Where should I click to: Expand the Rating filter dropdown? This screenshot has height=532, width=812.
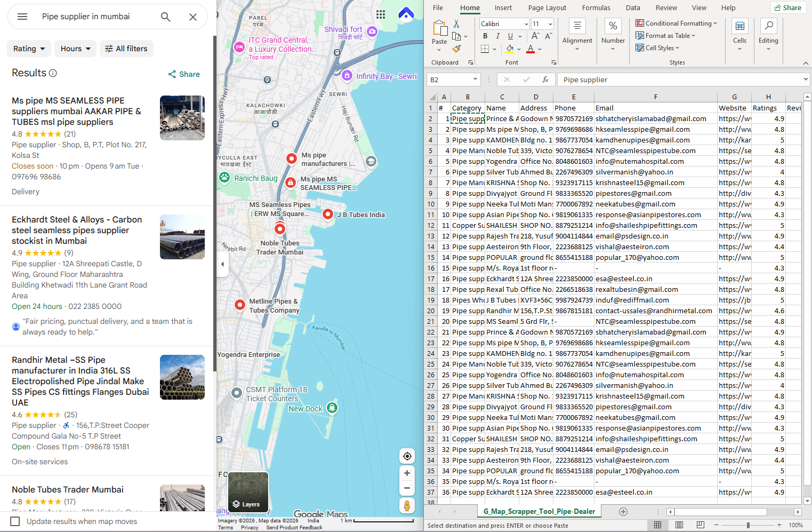tap(29, 49)
